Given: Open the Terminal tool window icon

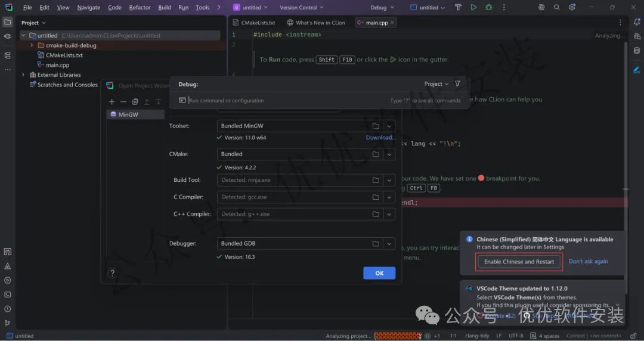Looking at the screenshot, I should (x=7, y=294).
